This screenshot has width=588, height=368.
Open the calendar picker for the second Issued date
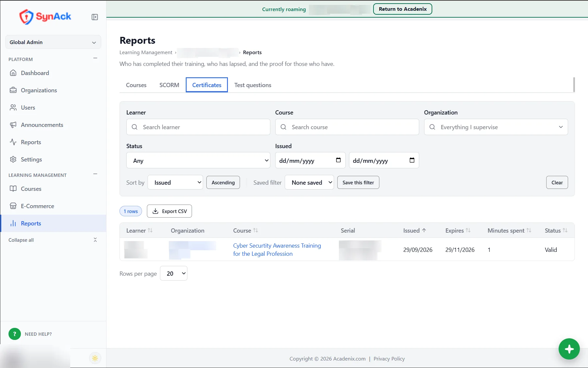pos(412,160)
